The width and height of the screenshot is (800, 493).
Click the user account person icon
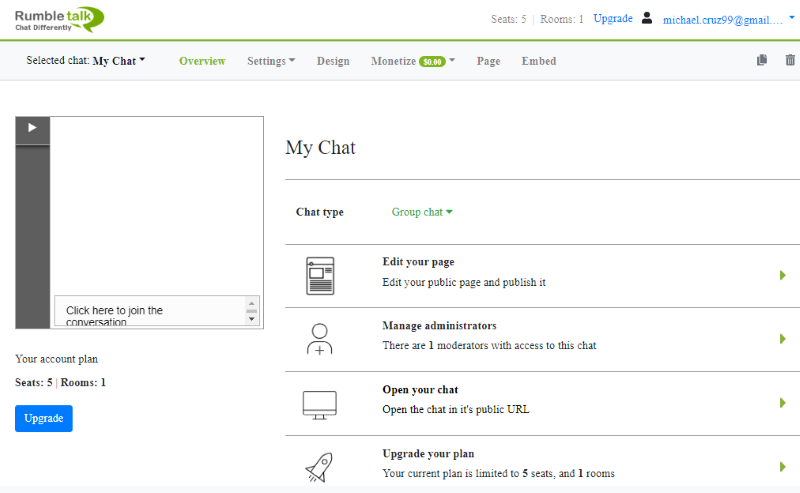click(x=646, y=18)
